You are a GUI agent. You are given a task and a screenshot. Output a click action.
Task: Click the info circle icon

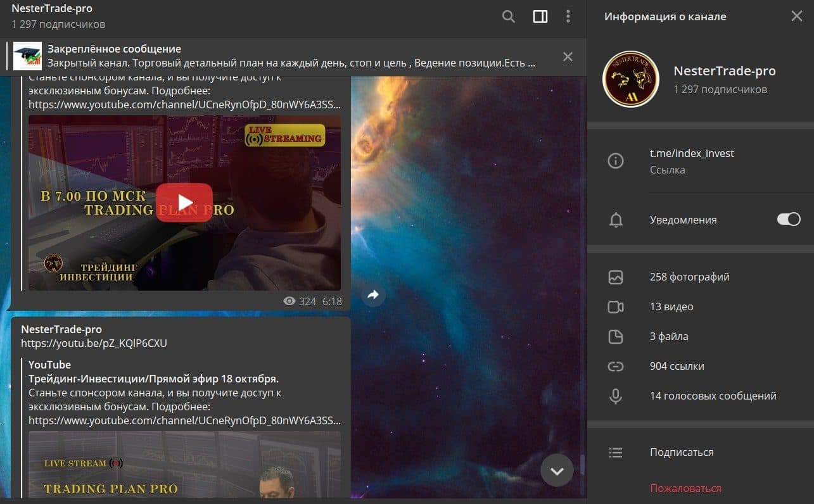(615, 161)
